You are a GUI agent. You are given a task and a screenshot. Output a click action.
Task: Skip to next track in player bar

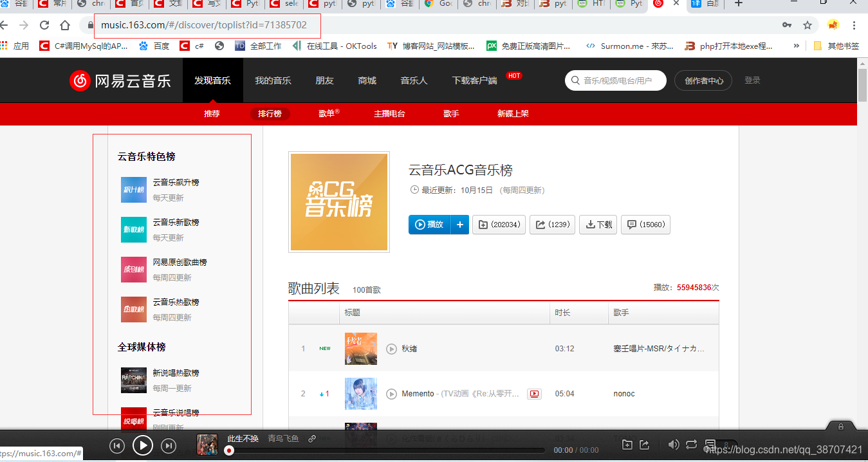[x=169, y=446]
